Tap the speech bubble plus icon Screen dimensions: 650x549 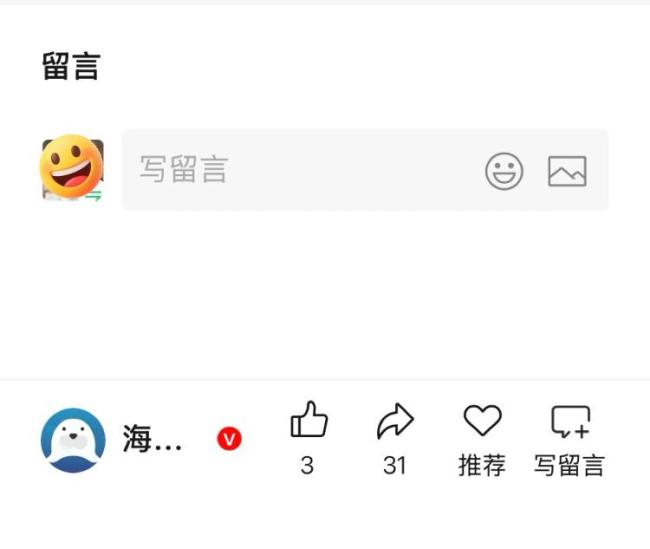point(570,421)
